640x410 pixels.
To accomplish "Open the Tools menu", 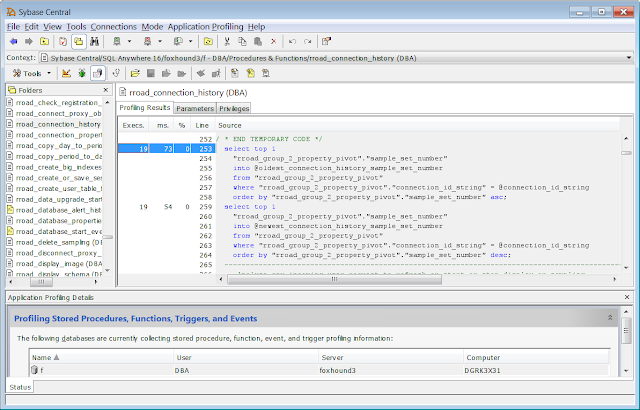I will [x=76, y=27].
